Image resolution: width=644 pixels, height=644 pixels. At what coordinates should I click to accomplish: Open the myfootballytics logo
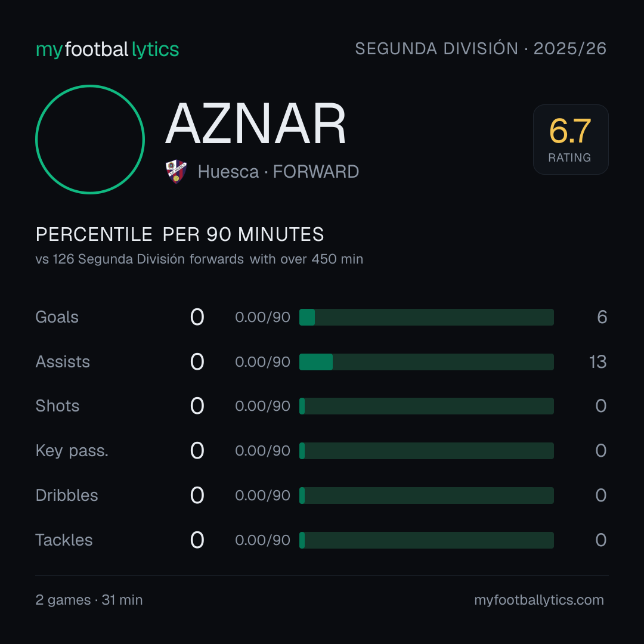point(107,49)
